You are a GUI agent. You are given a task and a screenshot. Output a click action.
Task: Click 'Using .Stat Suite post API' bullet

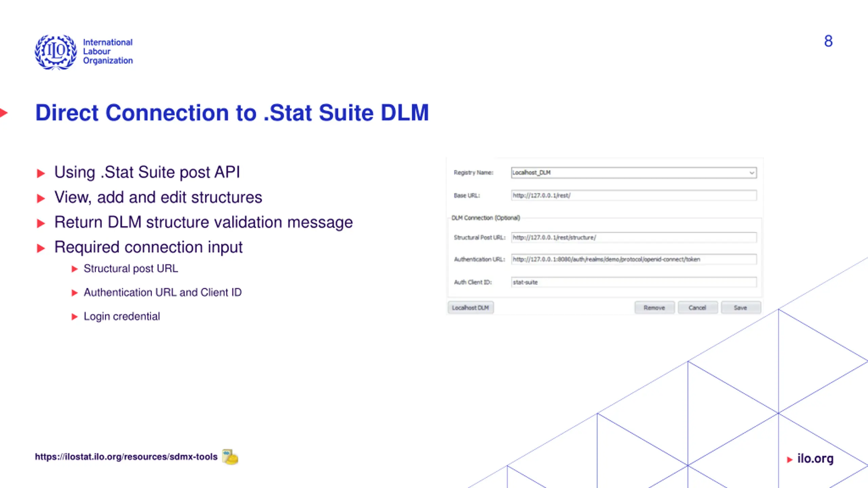click(147, 172)
